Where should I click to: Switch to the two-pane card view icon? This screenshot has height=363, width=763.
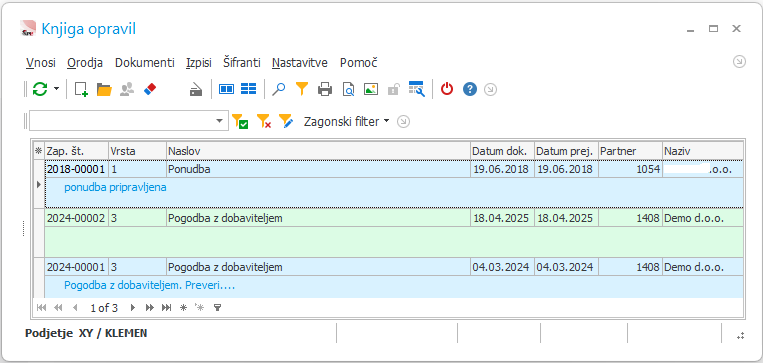(226, 89)
